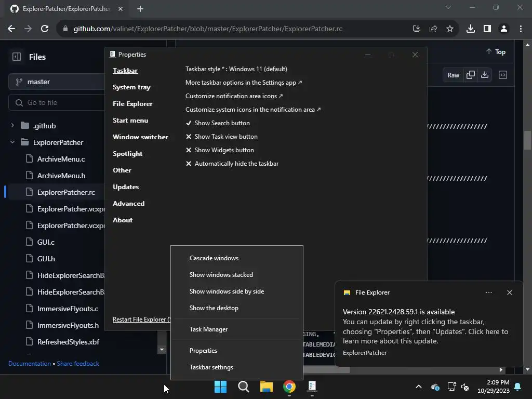Select Cascade windows in context menu

tap(237, 258)
